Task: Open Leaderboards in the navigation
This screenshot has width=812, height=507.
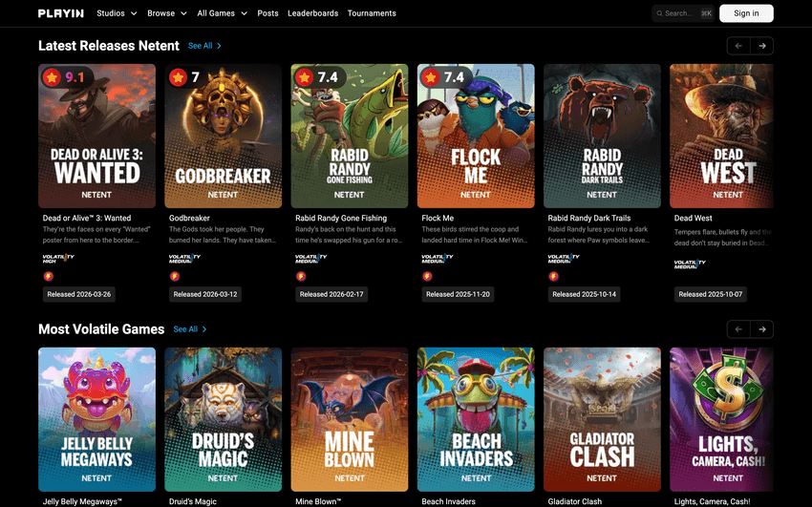Action: (312, 13)
